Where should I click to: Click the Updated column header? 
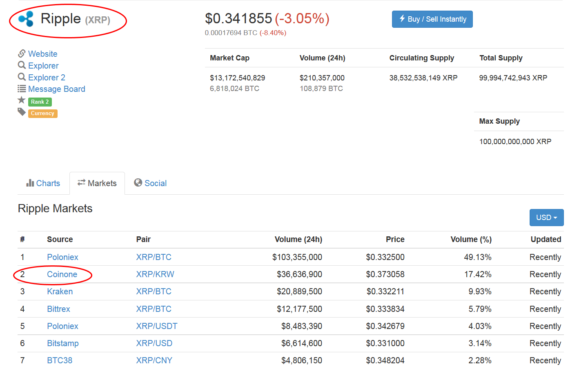click(546, 239)
